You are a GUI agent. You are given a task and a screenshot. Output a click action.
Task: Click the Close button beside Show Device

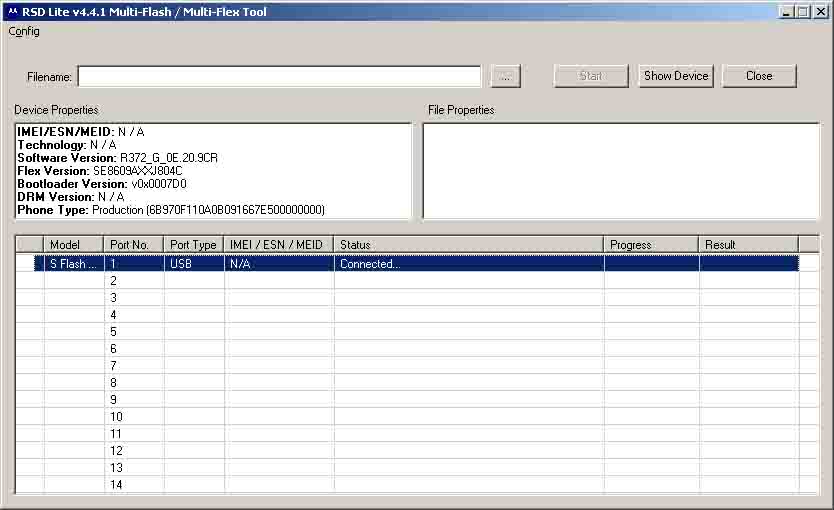tap(759, 76)
